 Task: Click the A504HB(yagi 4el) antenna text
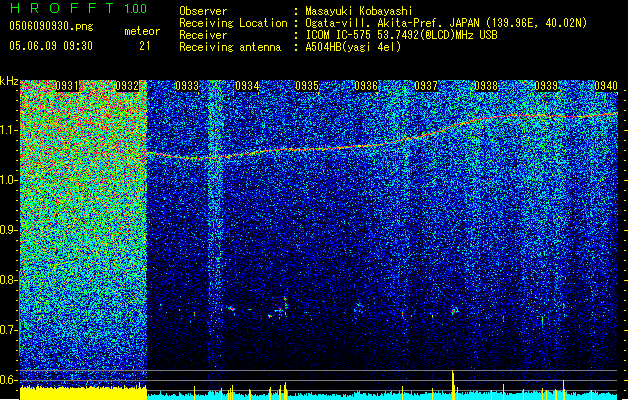point(353,47)
